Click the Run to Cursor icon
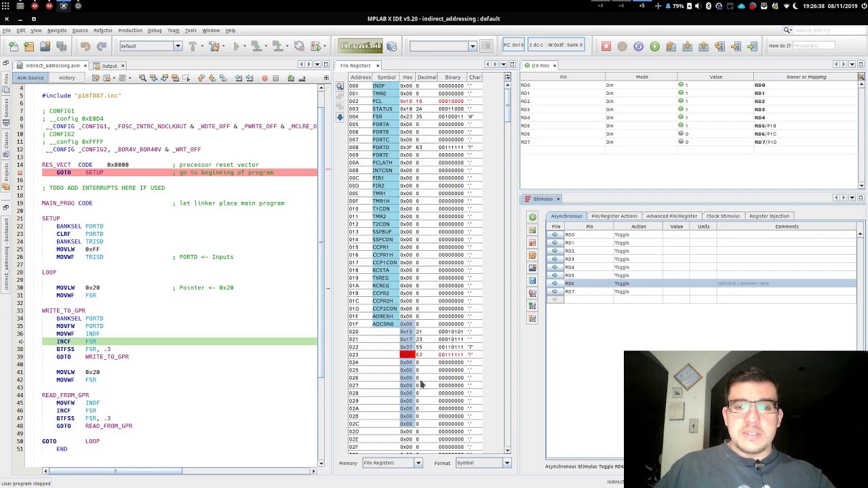 719,46
